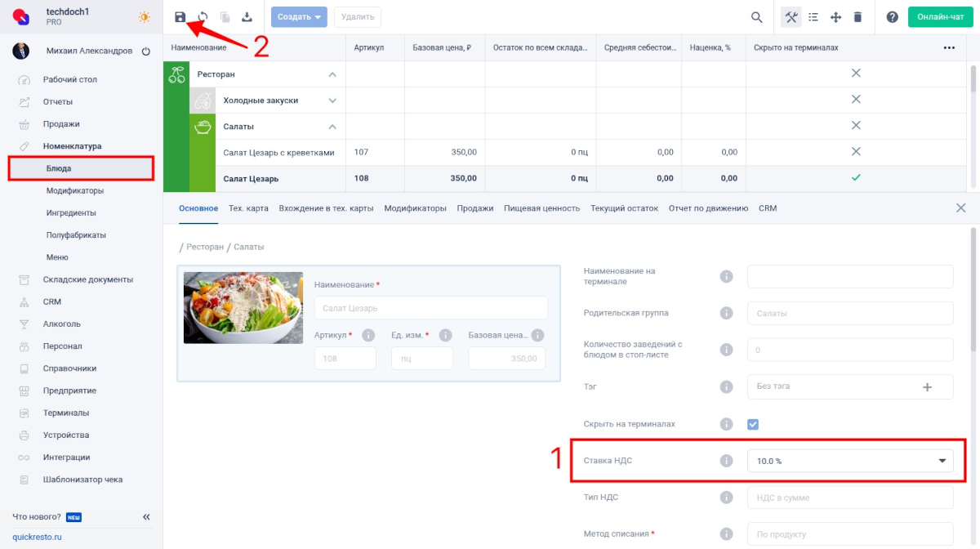The image size is (980, 549).
Task: Click the Наименование на терминале input field
Action: pos(850,276)
